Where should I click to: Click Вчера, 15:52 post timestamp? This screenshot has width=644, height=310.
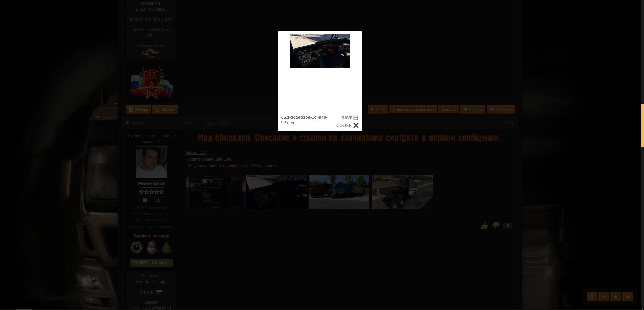pos(217,123)
